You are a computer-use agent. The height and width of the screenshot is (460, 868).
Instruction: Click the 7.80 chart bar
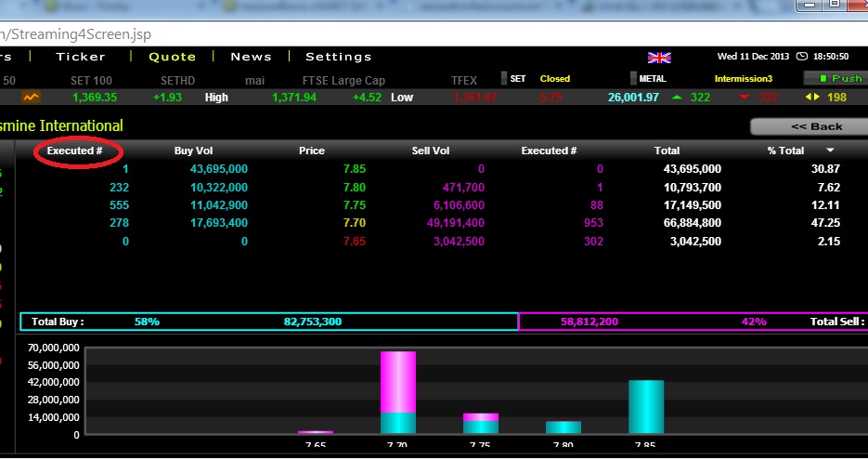coord(564,427)
